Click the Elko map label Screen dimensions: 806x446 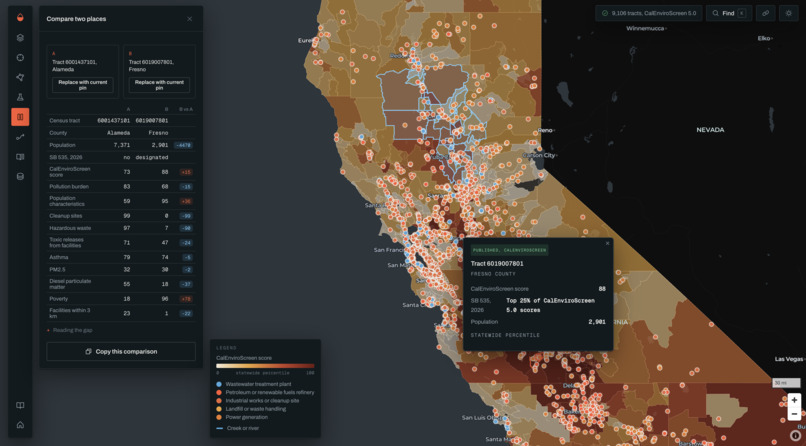[764, 38]
